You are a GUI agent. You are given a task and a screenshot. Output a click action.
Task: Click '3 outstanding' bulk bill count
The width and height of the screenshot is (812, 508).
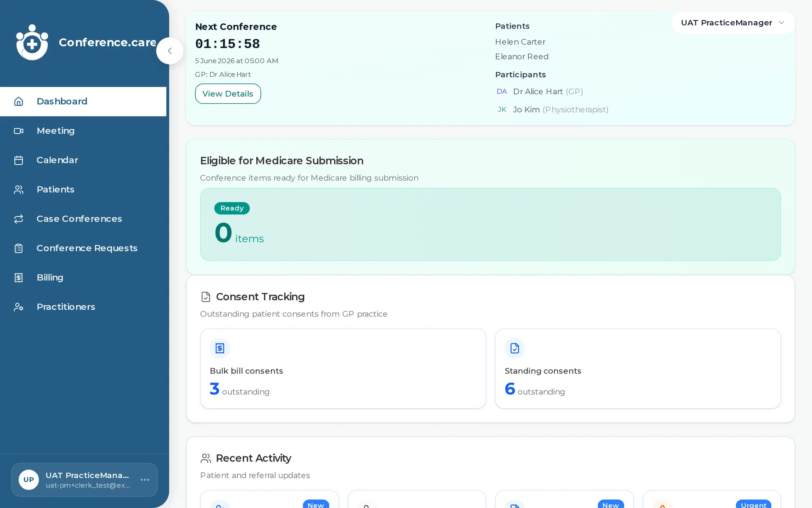(x=240, y=389)
